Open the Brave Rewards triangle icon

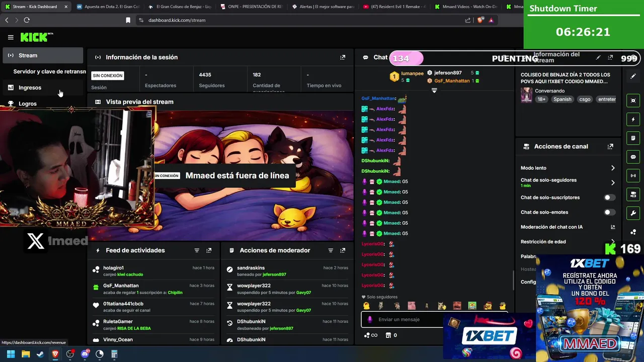pyautogui.click(x=491, y=20)
